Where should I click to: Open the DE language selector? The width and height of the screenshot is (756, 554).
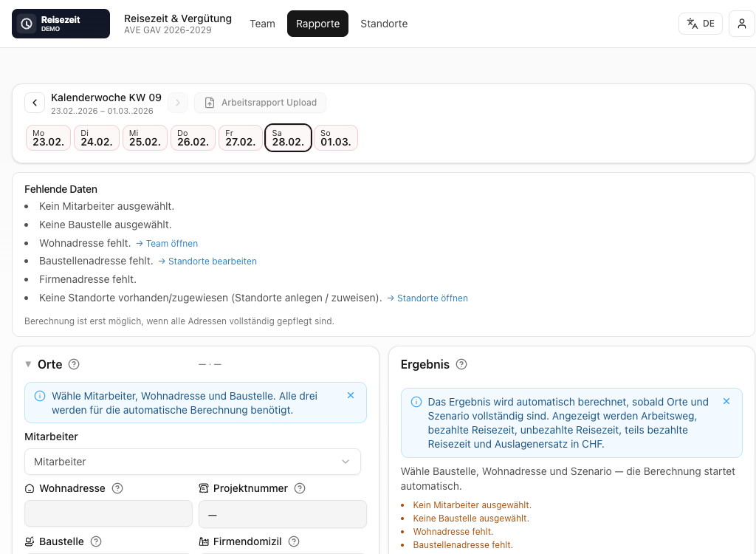700,24
